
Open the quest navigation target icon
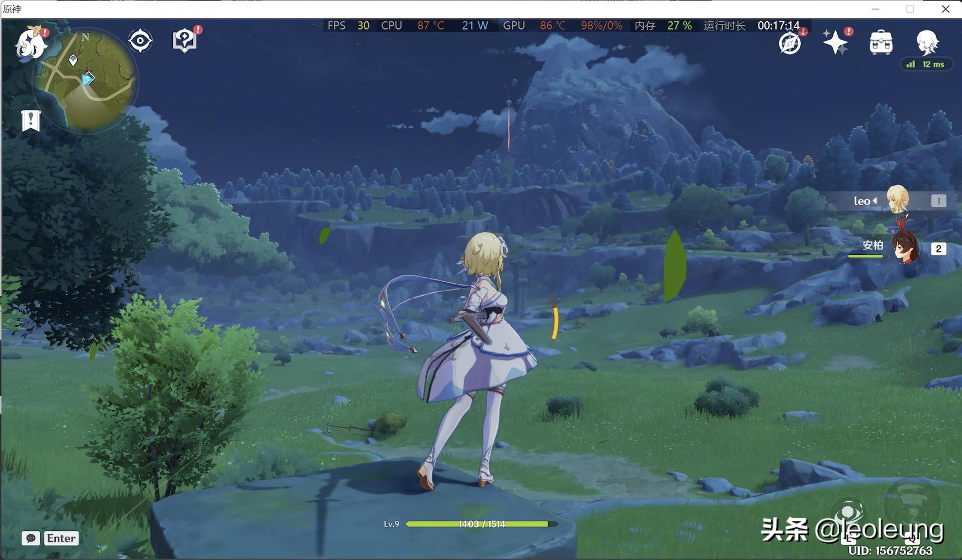click(140, 41)
